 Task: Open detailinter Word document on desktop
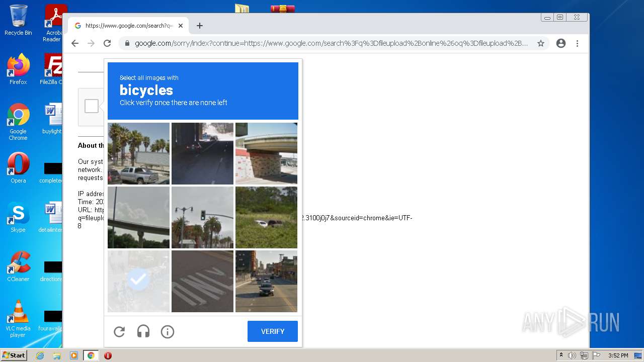coord(51,217)
